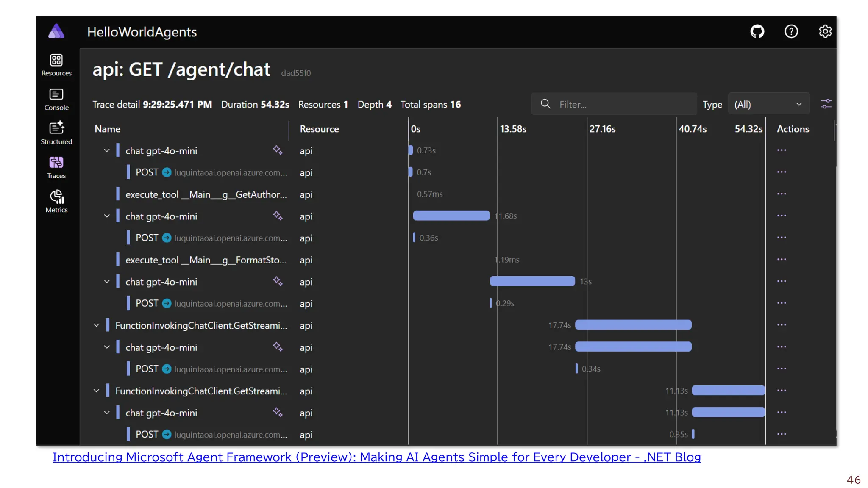Open the settings gear icon

click(x=825, y=31)
